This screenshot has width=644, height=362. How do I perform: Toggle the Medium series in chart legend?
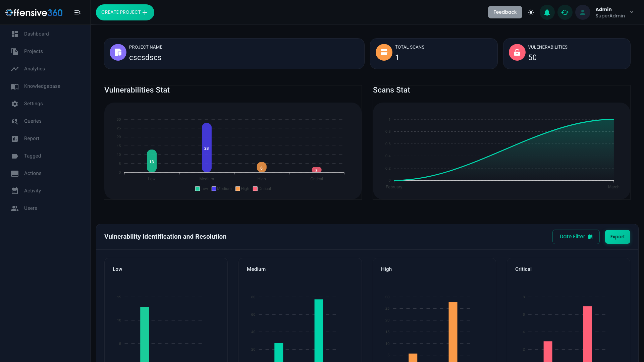221,189
